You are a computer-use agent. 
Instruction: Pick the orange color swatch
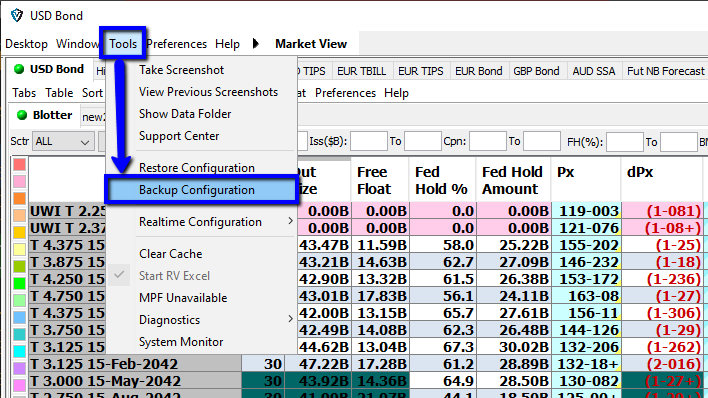pyautogui.click(x=19, y=198)
